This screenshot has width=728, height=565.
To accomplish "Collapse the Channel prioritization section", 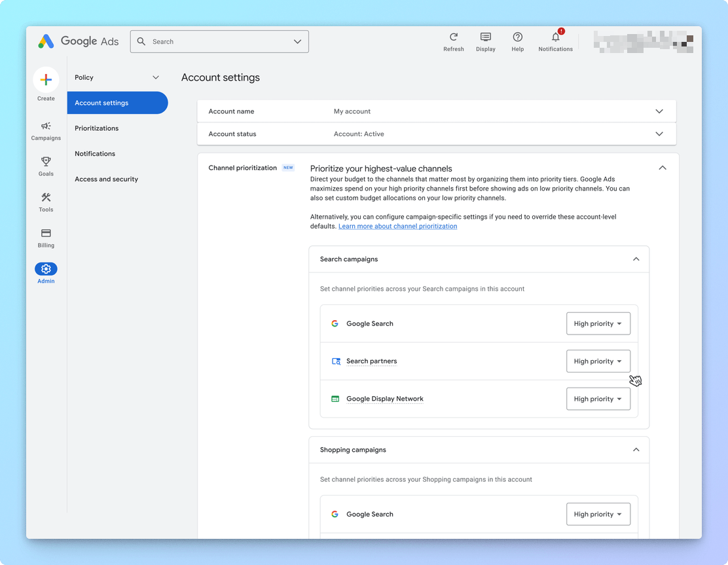I will pyautogui.click(x=663, y=168).
